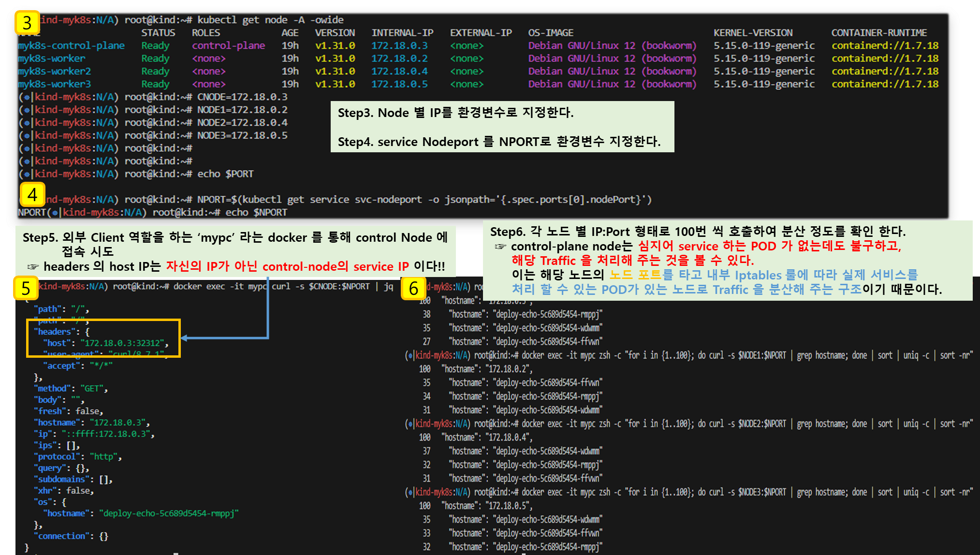Click the kube context dot before CNODE prompt

[x=27, y=97]
